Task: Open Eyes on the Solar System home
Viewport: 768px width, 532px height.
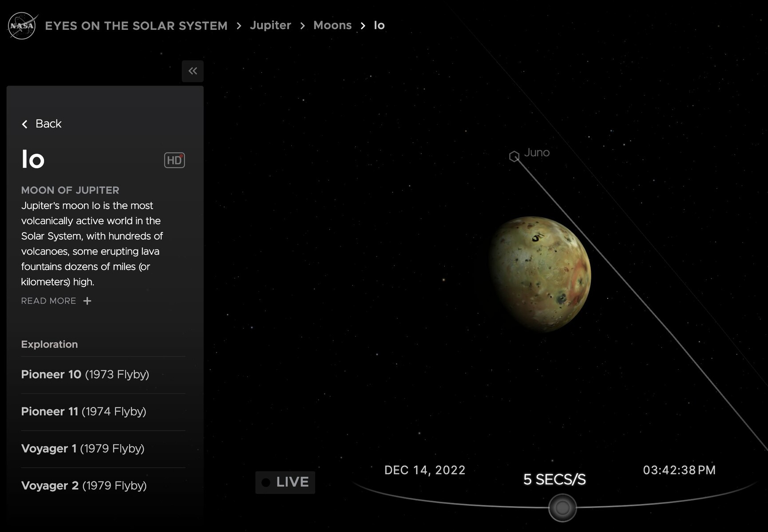Action: point(136,26)
